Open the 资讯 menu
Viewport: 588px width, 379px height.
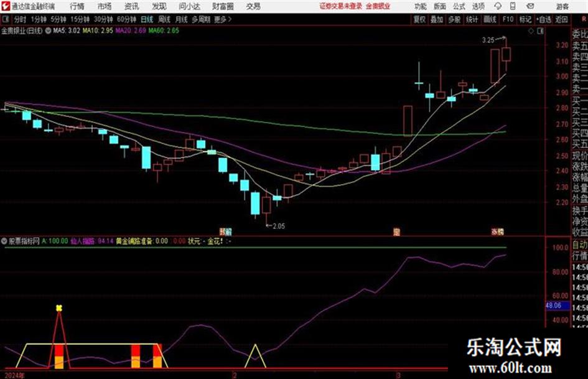(x=132, y=6)
